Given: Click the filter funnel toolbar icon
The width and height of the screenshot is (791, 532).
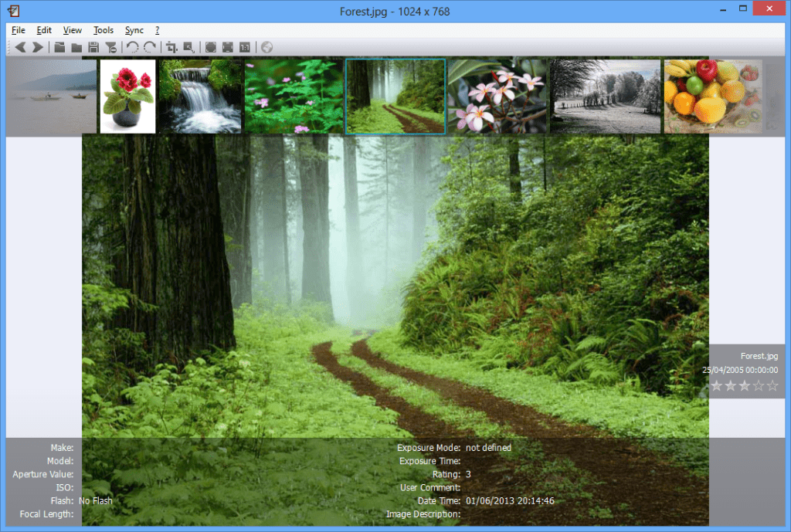Looking at the screenshot, I should coord(110,47).
